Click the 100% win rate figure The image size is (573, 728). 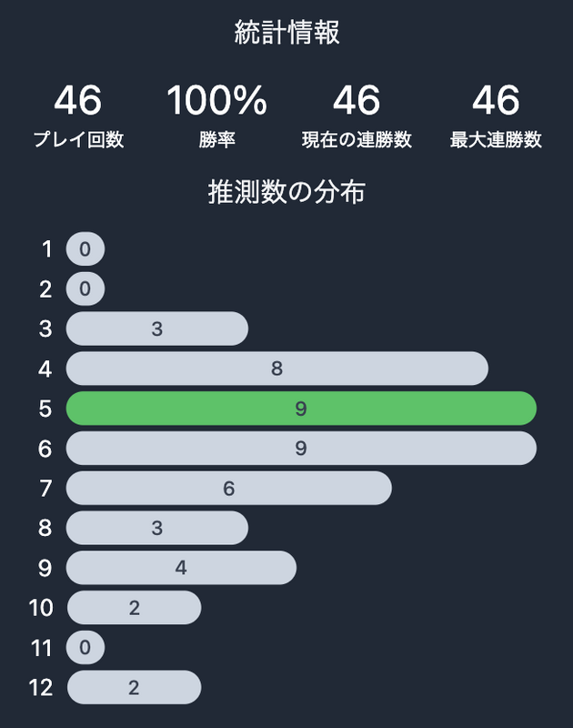[x=216, y=100]
